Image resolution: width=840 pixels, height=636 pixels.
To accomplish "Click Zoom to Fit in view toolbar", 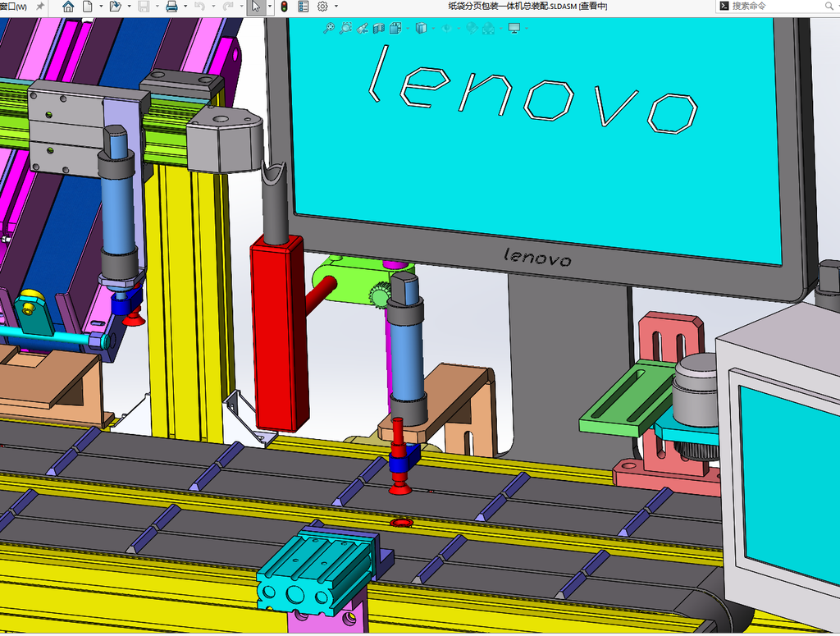I will click(x=328, y=28).
